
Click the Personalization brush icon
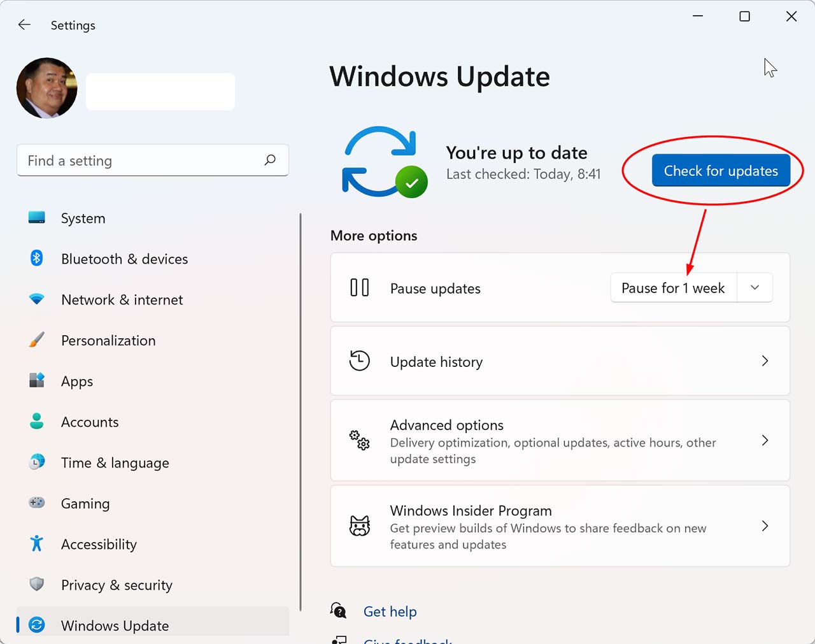(37, 340)
